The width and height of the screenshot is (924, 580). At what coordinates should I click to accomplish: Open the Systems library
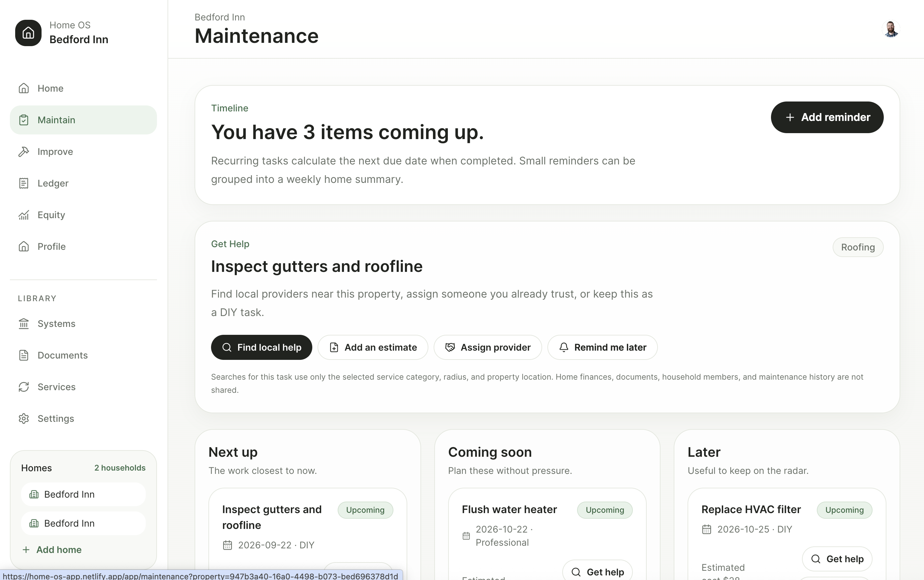click(x=83, y=324)
